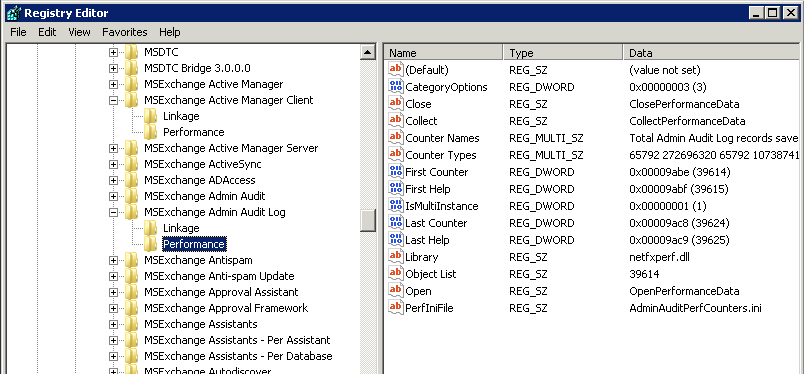The width and height of the screenshot is (804, 374).
Task: Click the Object List string value icon
Action: [x=395, y=273]
